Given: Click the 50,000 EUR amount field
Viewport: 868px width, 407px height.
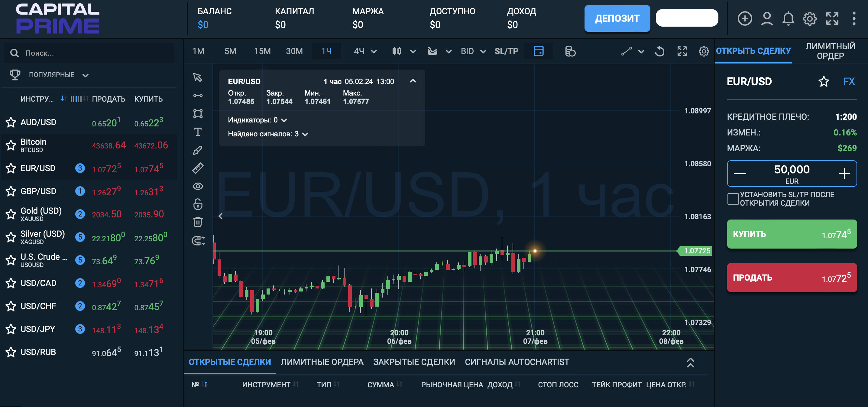Looking at the screenshot, I should (x=792, y=173).
